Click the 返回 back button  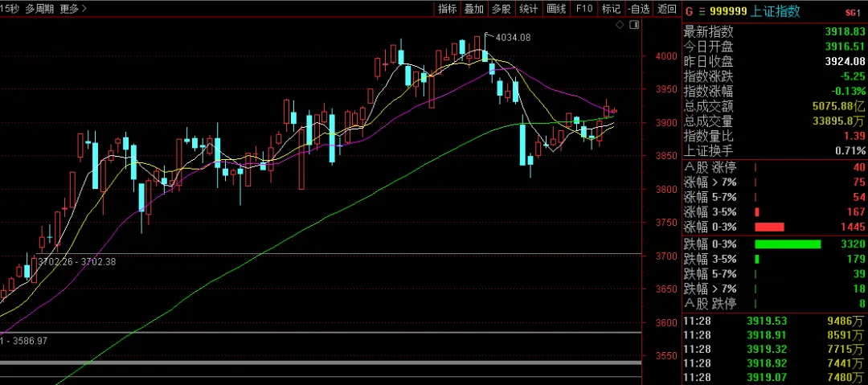coord(667,8)
